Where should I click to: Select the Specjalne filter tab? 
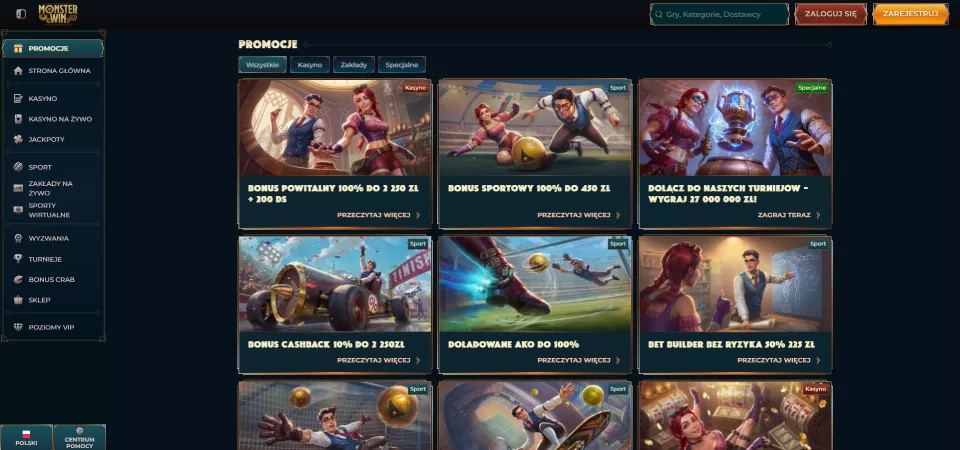click(402, 65)
